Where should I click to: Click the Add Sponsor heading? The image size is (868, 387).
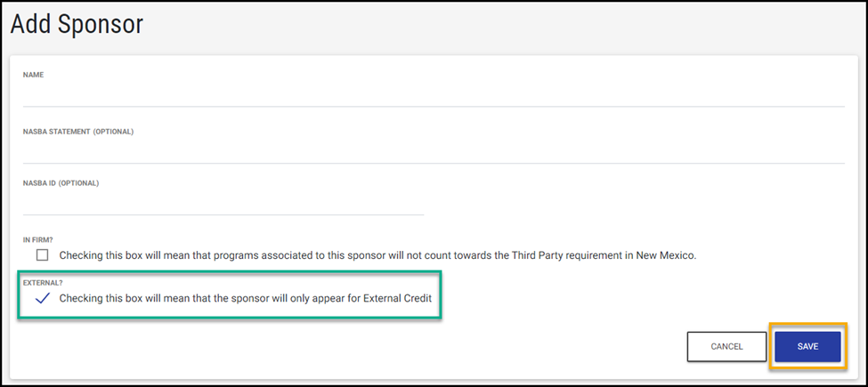point(77,24)
